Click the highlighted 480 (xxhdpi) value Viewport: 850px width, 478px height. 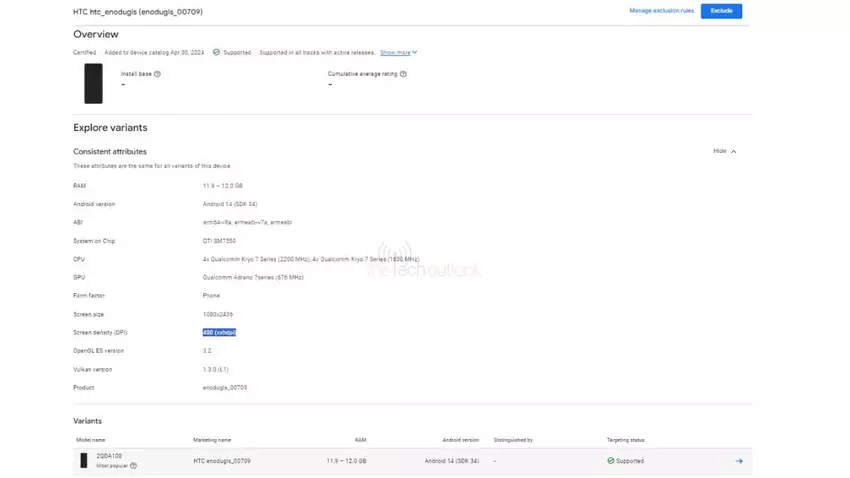tap(219, 332)
